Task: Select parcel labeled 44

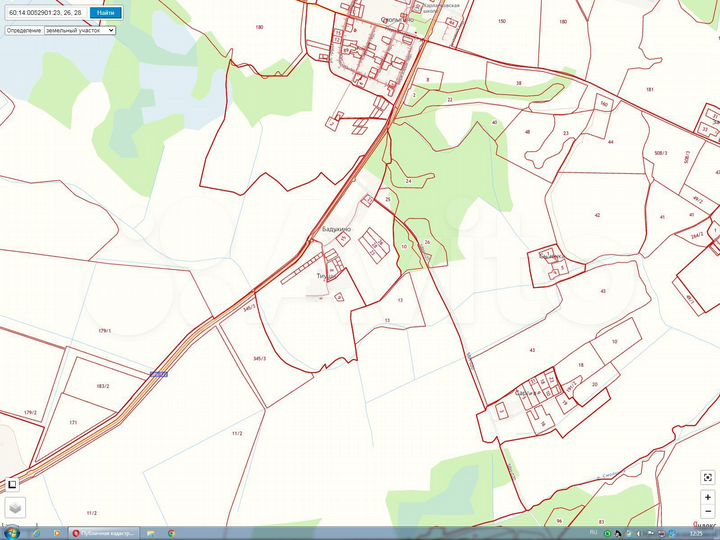Action: pos(611,142)
